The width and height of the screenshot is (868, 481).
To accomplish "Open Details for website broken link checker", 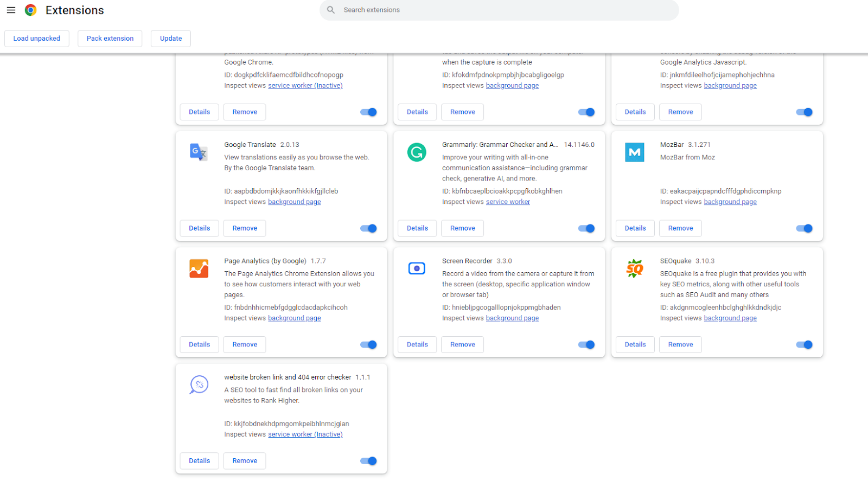I will [200, 461].
